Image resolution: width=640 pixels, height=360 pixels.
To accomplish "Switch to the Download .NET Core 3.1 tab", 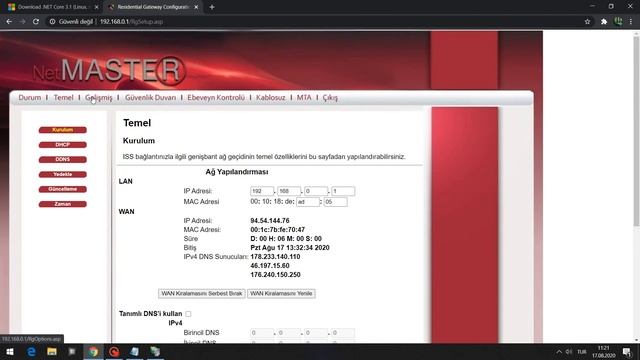I will [52, 7].
